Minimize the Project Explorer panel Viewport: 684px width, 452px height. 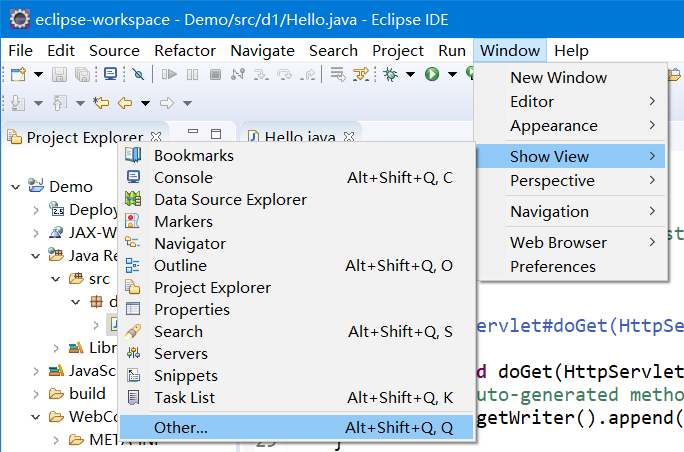click(193, 131)
